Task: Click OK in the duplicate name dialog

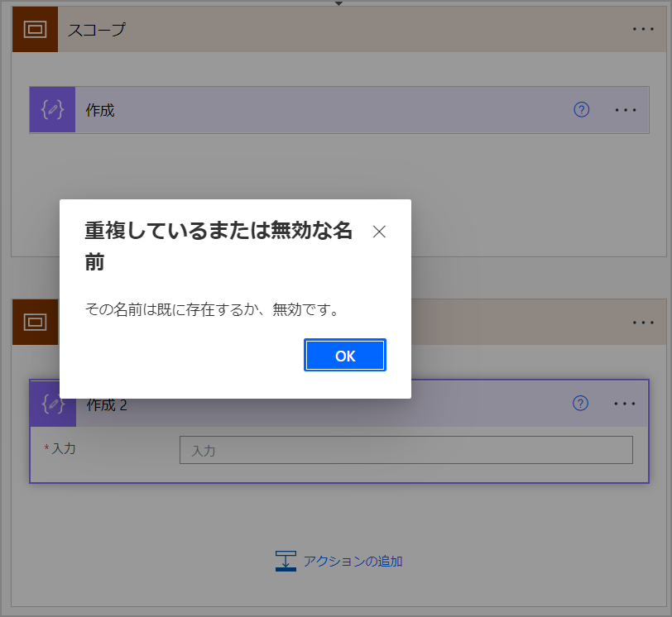Action: (345, 355)
